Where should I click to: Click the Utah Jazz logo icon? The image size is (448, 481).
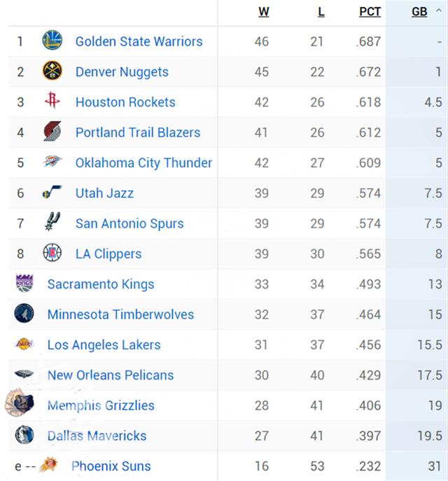click(52, 192)
